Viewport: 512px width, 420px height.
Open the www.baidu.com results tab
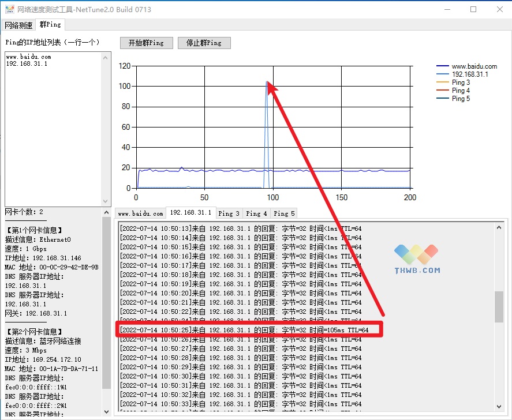click(x=141, y=212)
